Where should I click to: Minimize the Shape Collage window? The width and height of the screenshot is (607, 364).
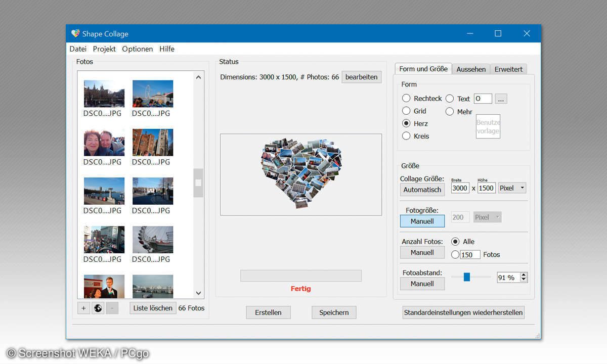[469, 33]
